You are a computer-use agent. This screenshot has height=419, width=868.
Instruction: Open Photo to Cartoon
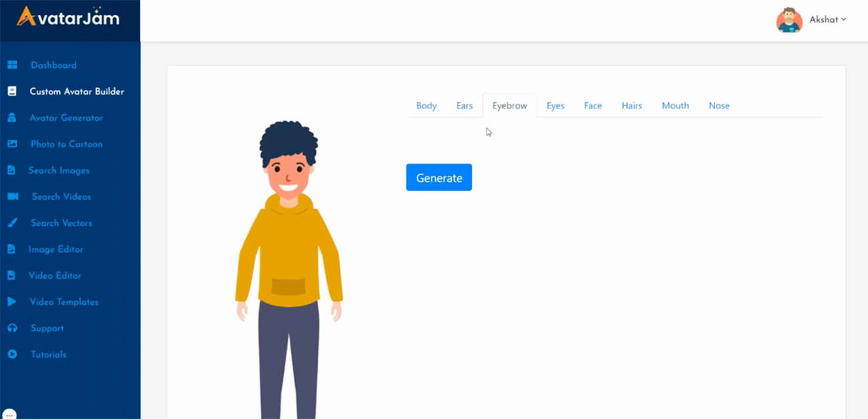tap(67, 144)
